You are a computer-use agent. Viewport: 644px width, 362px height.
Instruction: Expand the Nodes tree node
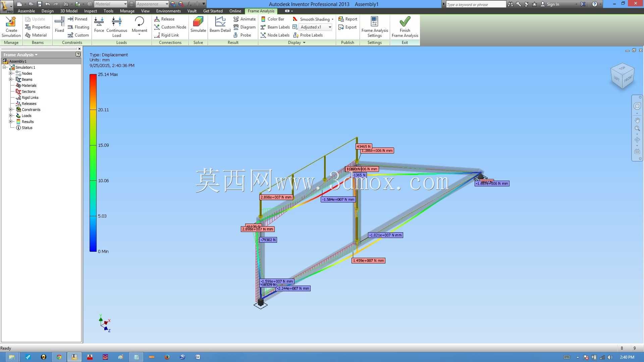point(11,73)
